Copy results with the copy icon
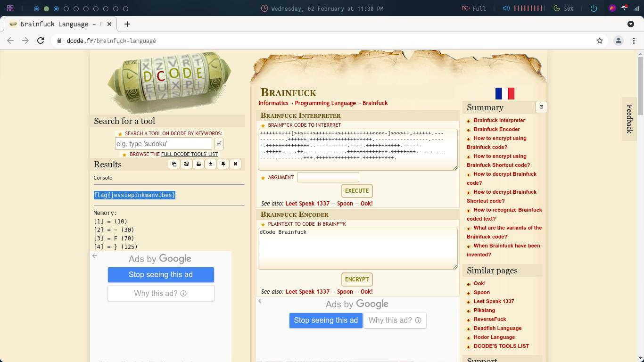The image size is (644, 362). point(174,164)
